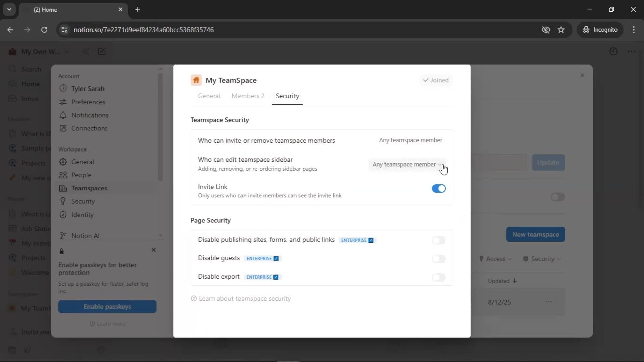Screen dimensions: 644x362
Task: Click the Workspace General gear icon
Action: 63,162
